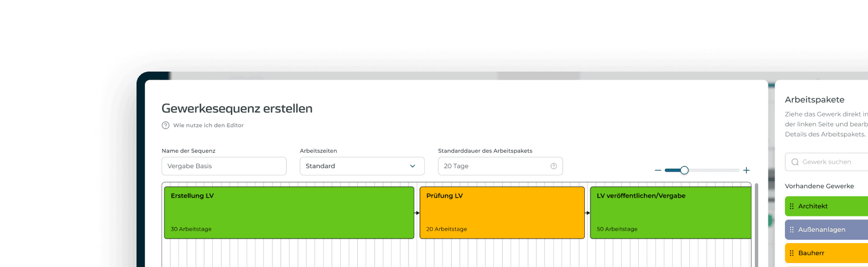Screen dimensions: 868x267
Task: Click the drag handle icon on Bauherr
Action: [792, 253]
